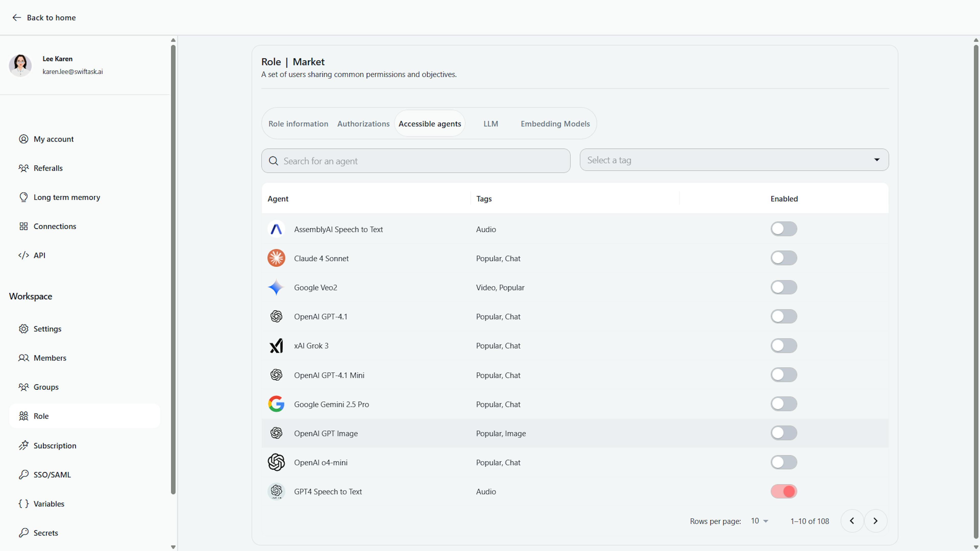
Task: Click the main page vertical scrollbar
Action: 976,292
